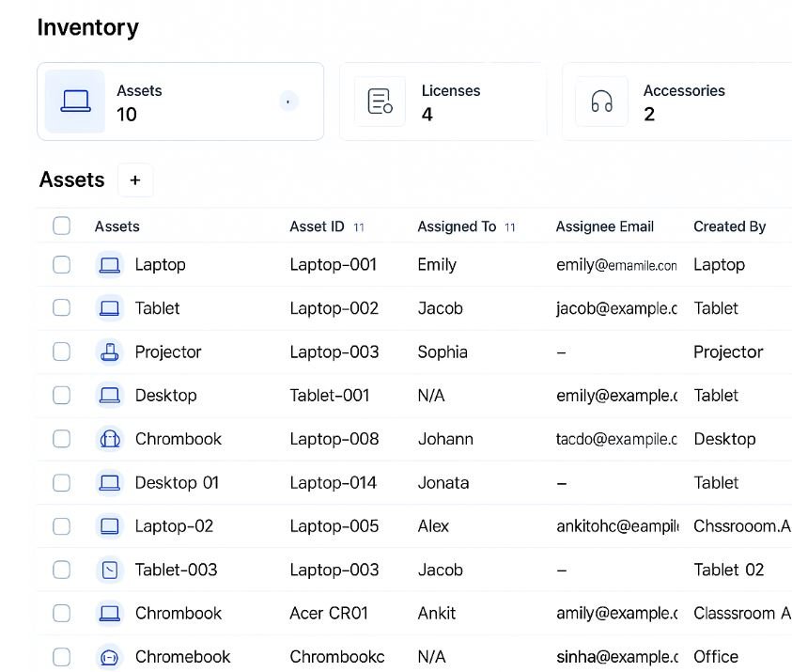The image size is (792, 672).
Task: Click the last Chromebook row icon
Action: point(110,657)
